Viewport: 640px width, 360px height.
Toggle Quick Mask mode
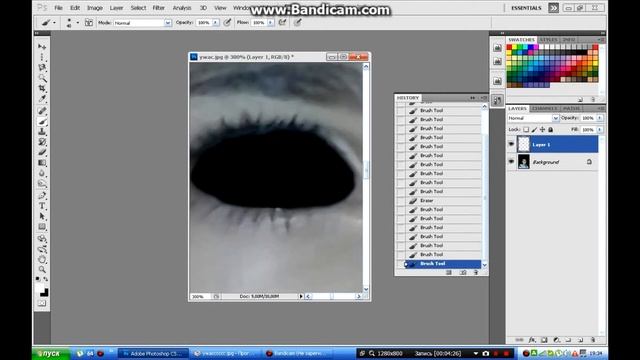(x=42, y=303)
